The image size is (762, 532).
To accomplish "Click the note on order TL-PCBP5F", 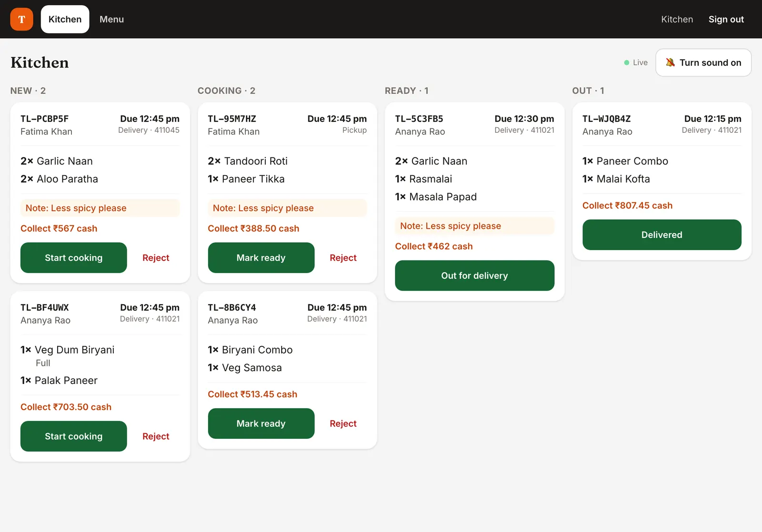I will [100, 208].
